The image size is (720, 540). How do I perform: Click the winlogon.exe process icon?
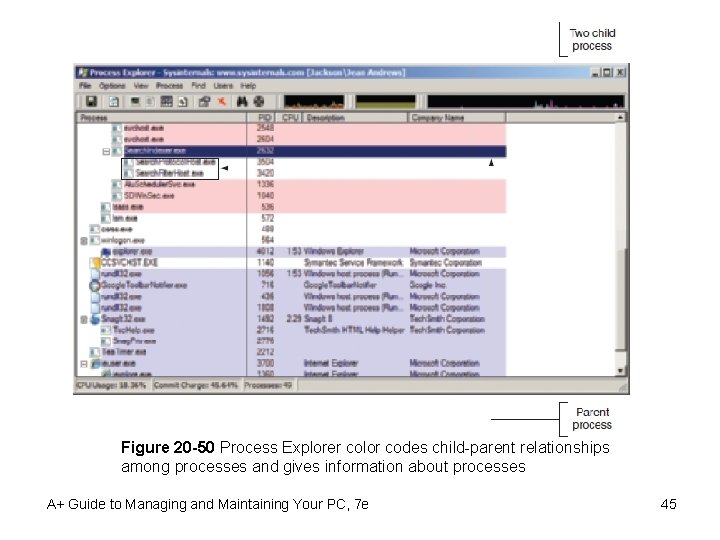pyautogui.click(x=95, y=241)
